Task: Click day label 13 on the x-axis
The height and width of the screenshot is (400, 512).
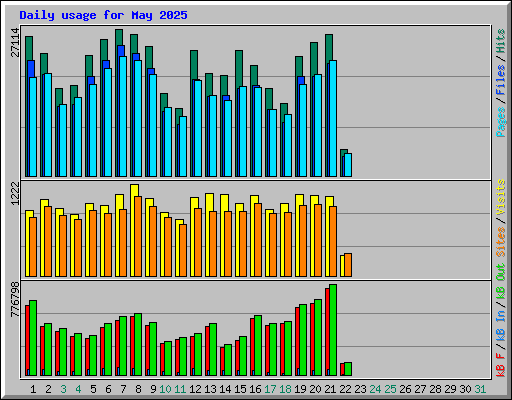Action: [x=210, y=389]
